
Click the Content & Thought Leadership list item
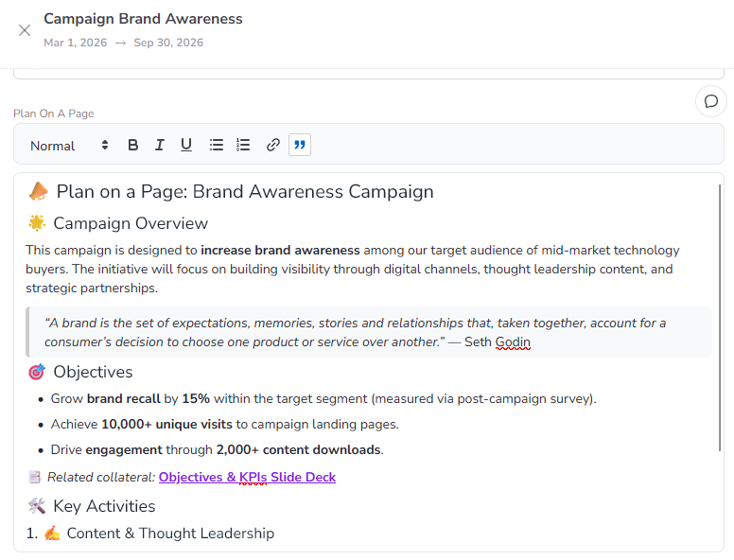coord(170,534)
